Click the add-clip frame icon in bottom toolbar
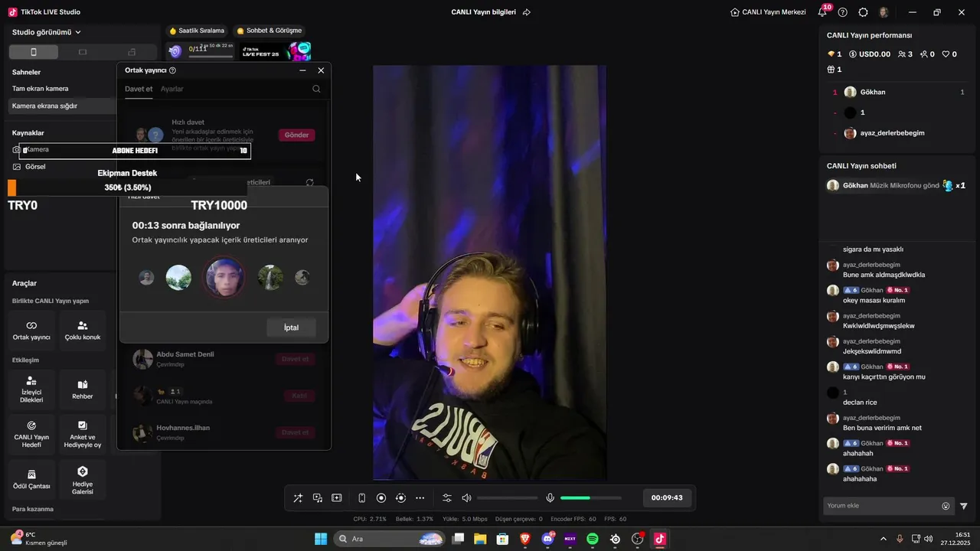Screen dimensions: 980x551 tap(337, 498)
